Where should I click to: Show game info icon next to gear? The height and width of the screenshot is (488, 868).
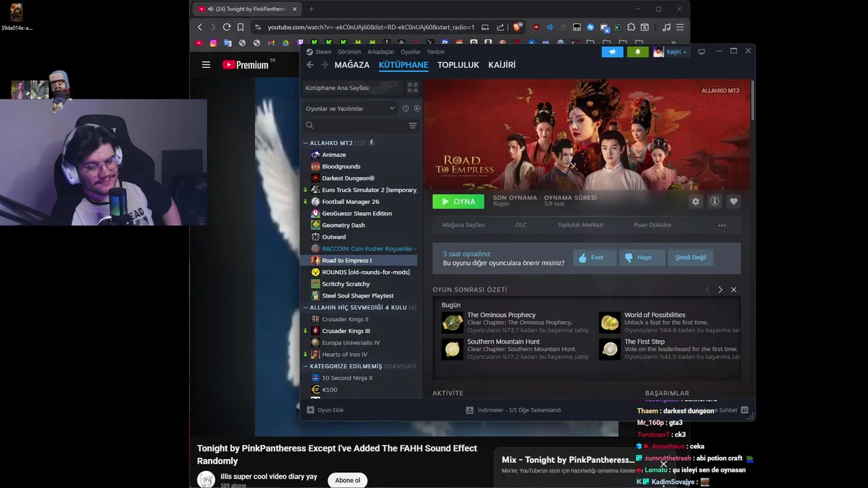tap(714, 201)
